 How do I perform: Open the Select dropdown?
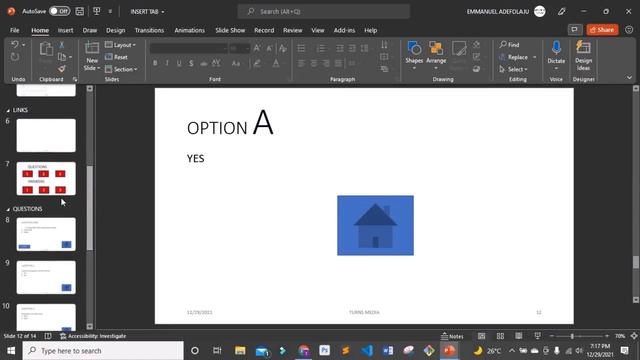[x=513, y=69]
